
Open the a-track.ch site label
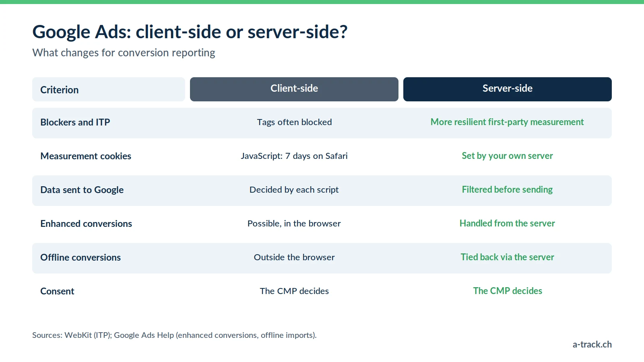pos(592,345)
